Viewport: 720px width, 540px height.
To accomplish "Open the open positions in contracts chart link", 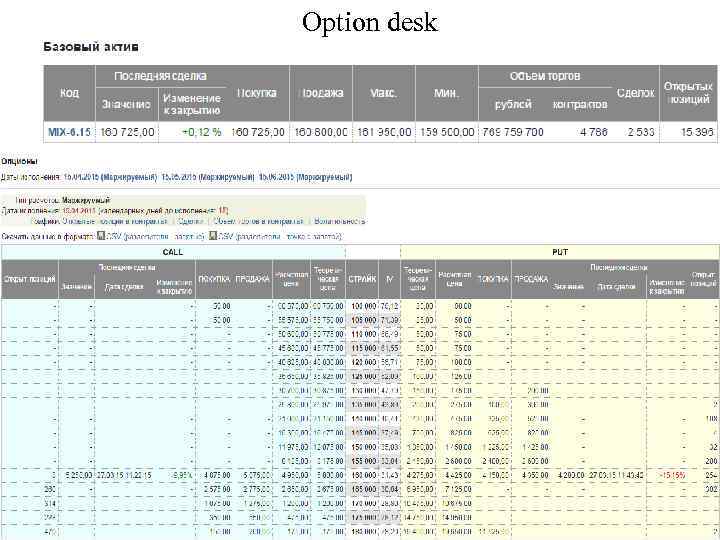I will (x=115, y=221).
